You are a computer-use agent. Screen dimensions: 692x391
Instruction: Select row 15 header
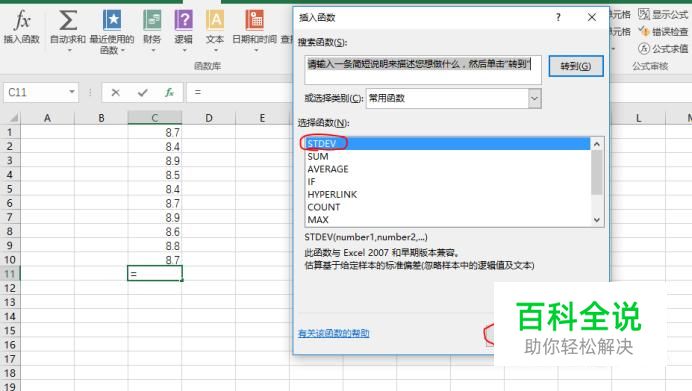[10, 331]
